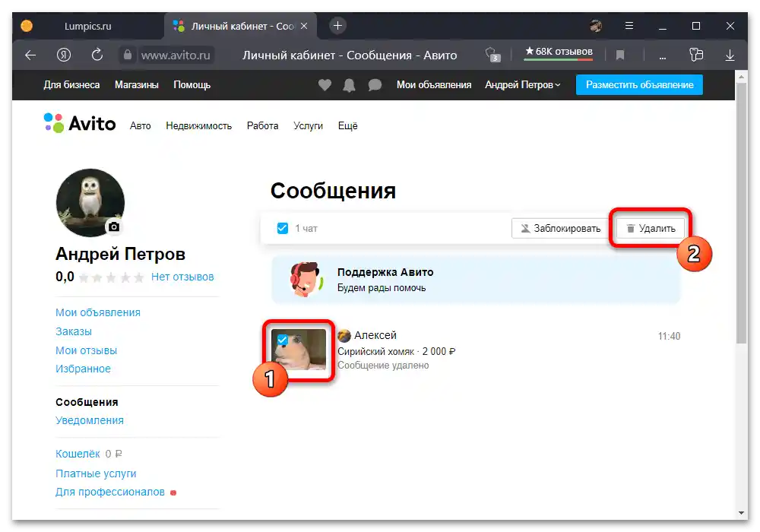Open the Для бизнеса menu item
Viewport: 760px width, 532px height.
71,85
